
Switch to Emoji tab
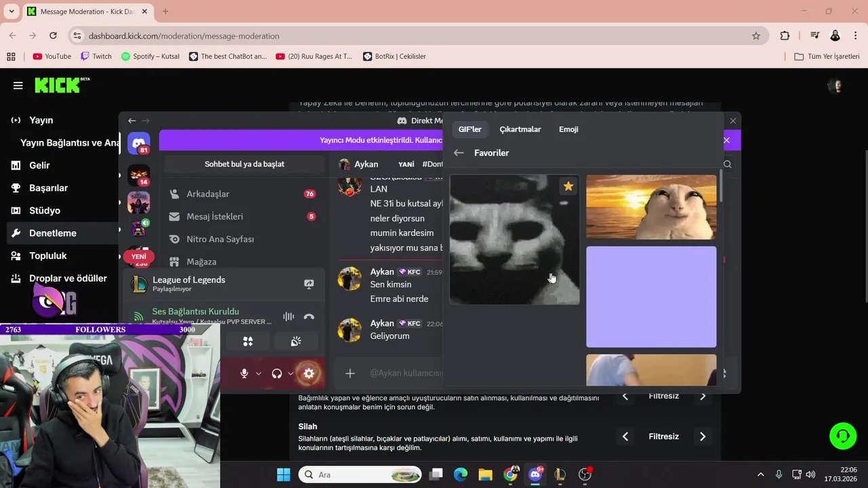point(568,129)
